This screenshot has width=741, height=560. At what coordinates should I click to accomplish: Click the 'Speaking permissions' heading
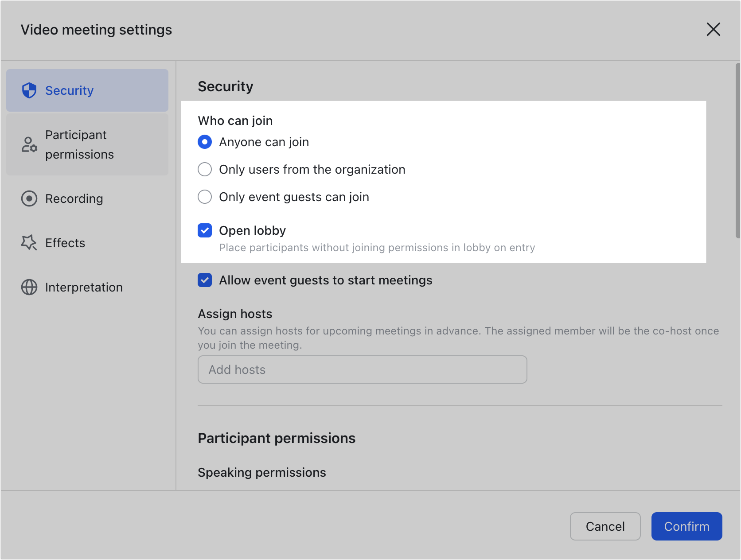(261, 472)
